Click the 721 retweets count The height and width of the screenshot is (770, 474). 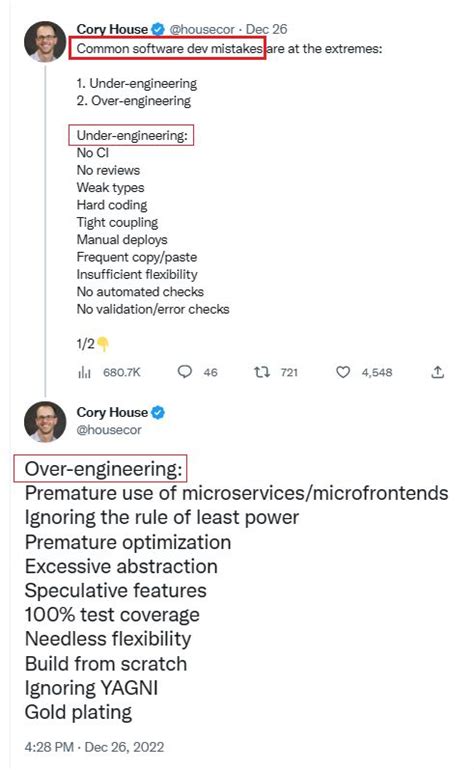289,373
